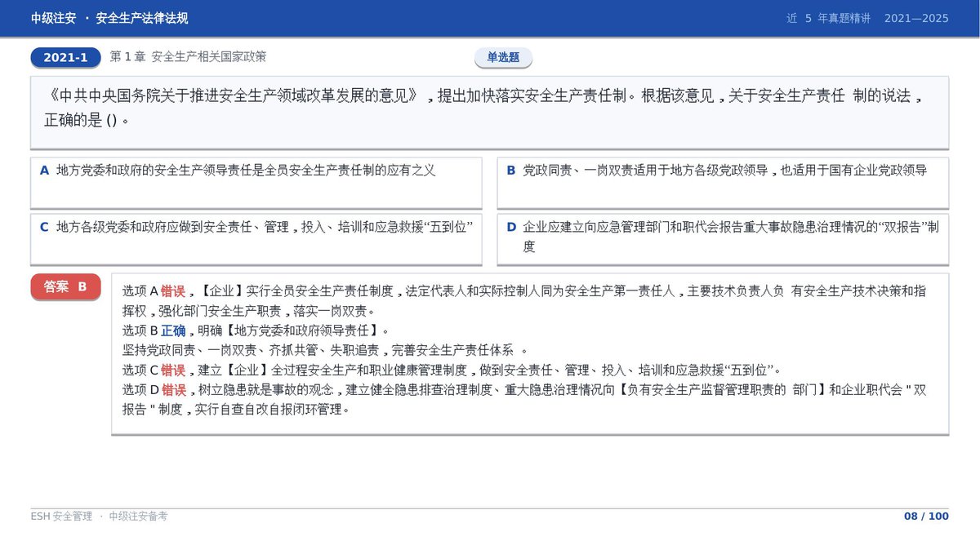Click the 单选题 question type pill
The width and height of the screenshot is (980, 550).
point(503,57)
